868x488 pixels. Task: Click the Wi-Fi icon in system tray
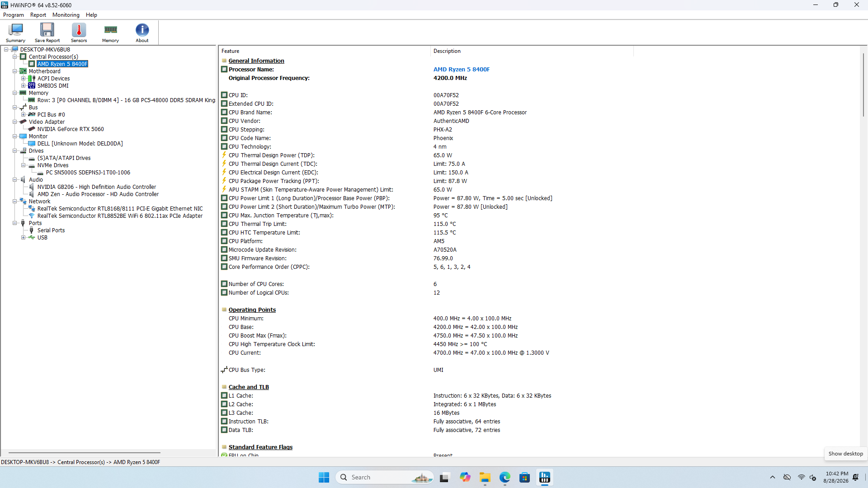coord(801,477)
